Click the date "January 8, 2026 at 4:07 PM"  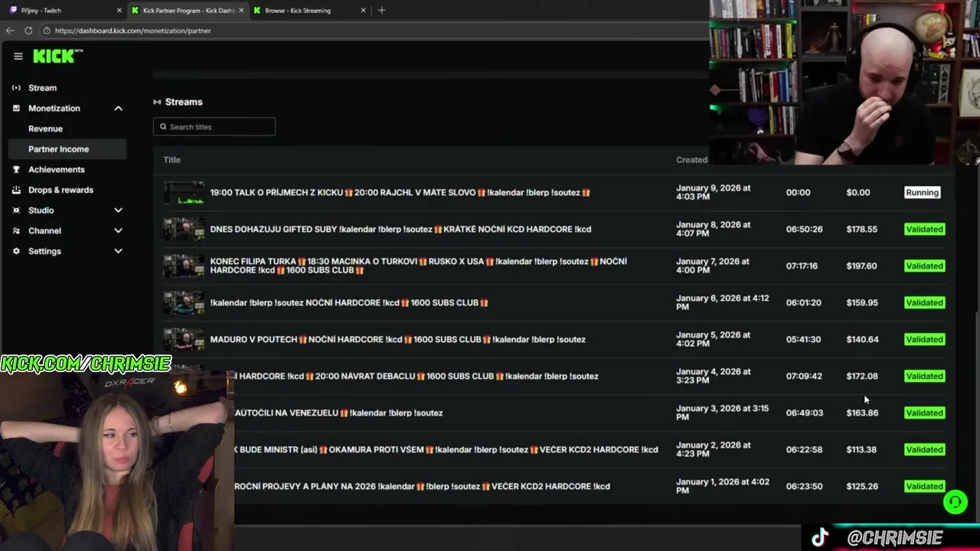[x=713, y=230]
